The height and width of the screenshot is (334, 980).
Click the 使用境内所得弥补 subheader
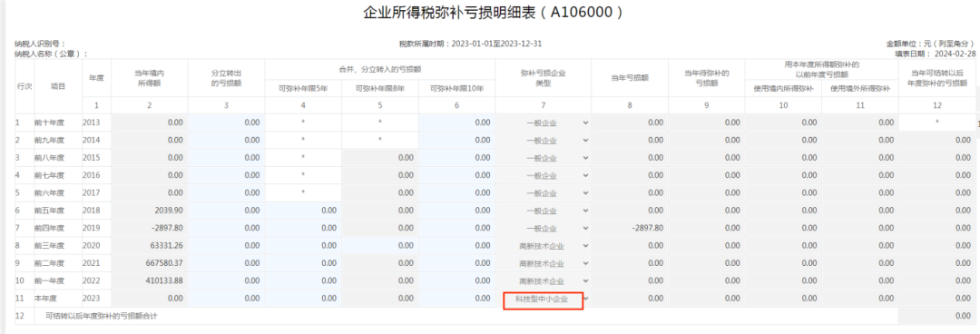click(x=784, y=88)
